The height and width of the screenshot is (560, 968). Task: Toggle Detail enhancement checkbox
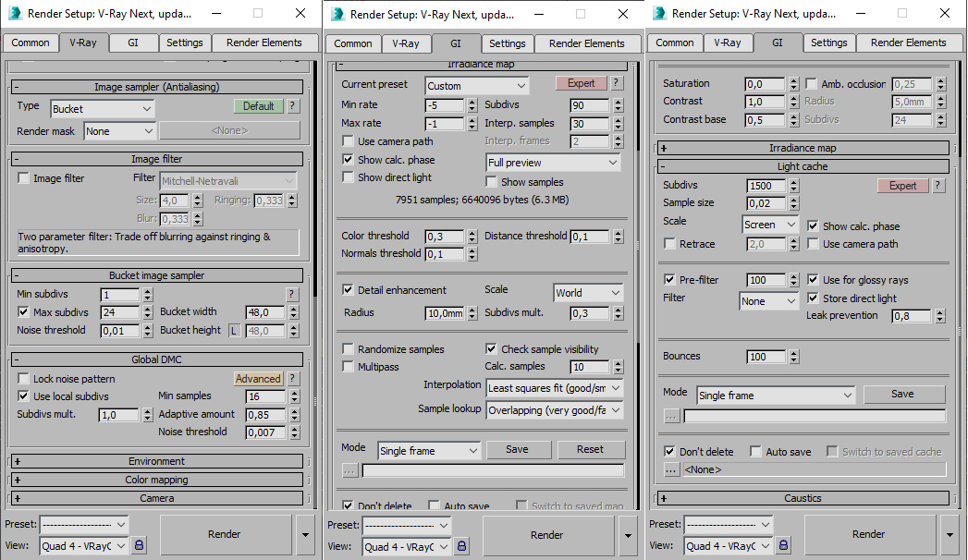click(349, 290)
